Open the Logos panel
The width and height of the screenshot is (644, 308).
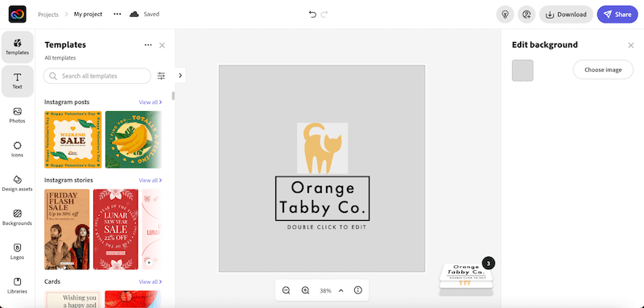point(17,252)
